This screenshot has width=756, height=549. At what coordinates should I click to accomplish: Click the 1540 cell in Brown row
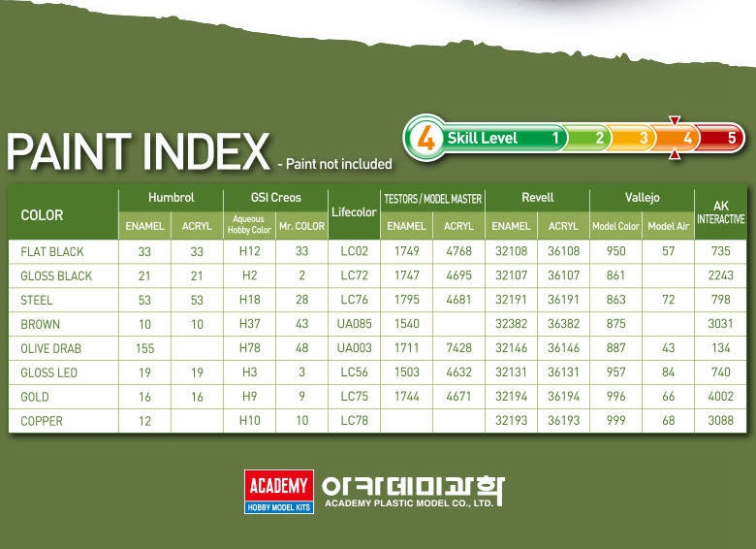(x=406, y=324)
